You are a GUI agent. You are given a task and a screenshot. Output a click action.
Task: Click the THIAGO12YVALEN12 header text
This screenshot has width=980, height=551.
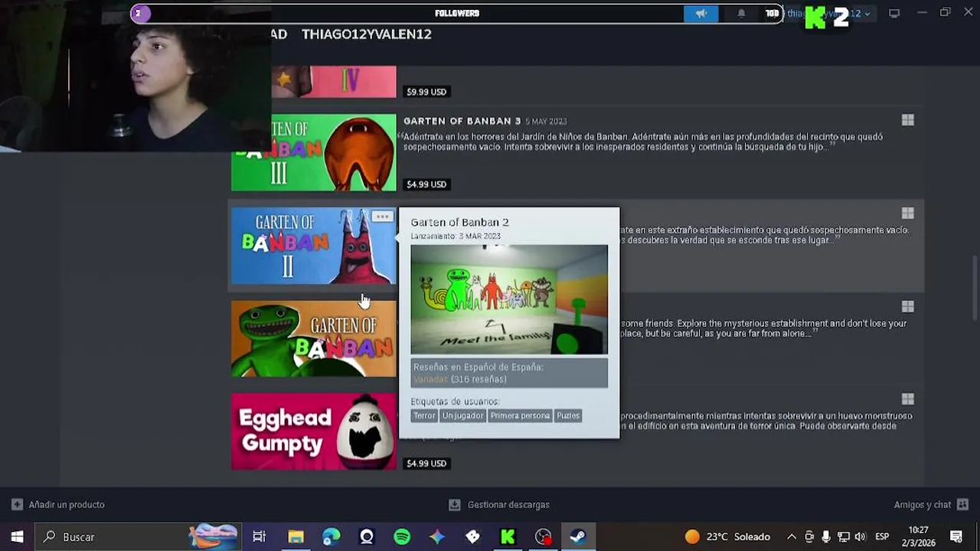pyautogui.click(x=367, y=34)
